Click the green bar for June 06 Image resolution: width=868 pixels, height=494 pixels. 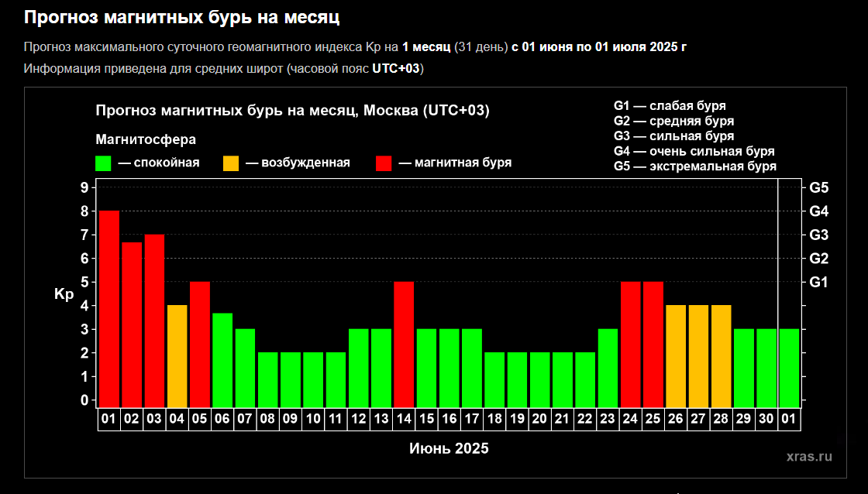(222, 360)
